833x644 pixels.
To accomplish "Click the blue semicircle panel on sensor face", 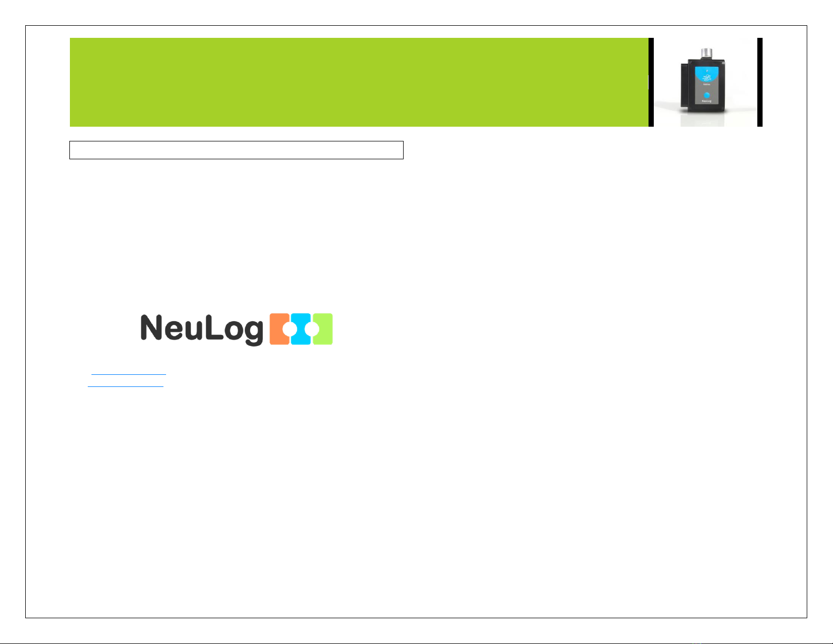I will coord(707,74).
